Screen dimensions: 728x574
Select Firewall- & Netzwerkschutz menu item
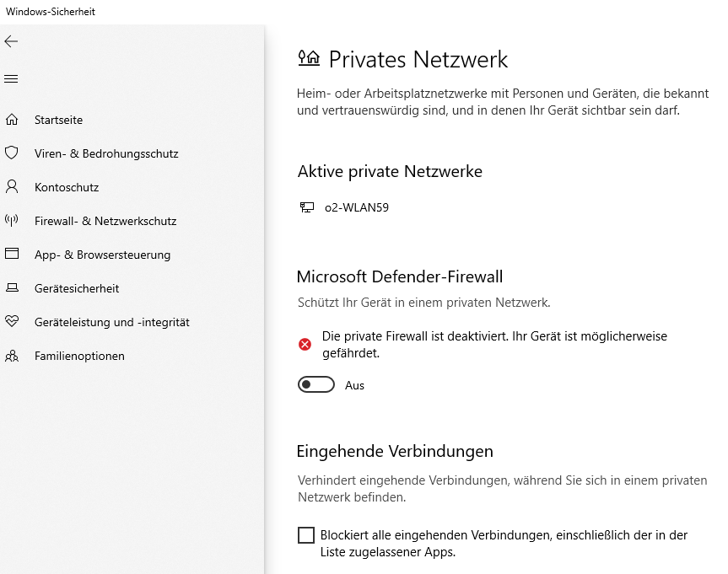click(105, 221)
